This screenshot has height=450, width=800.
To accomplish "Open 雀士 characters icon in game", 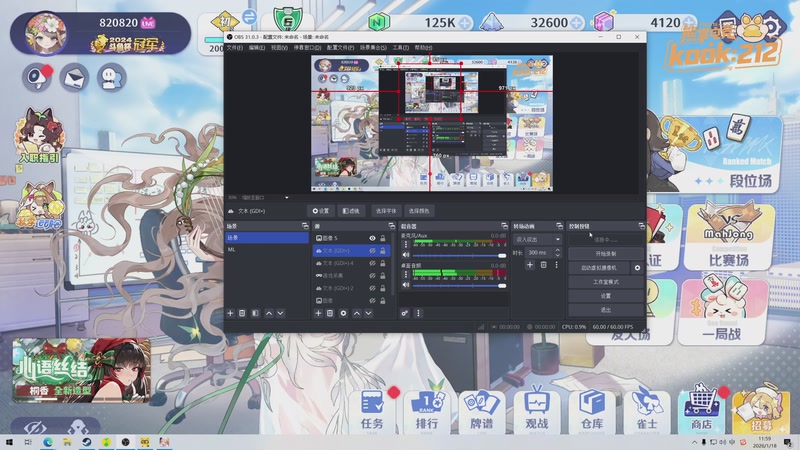I will point(647,410).
